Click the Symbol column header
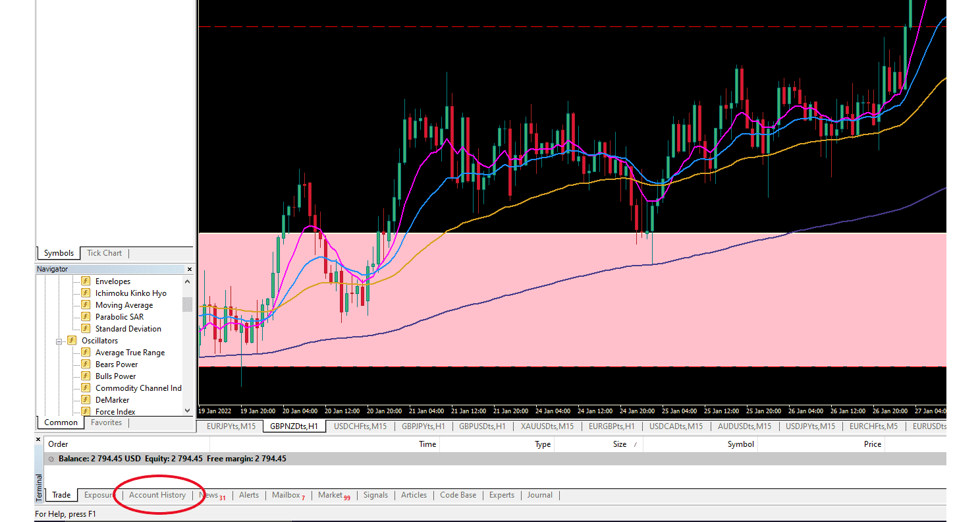Screen dimensions: 980x522 pyautogui.click(x=740, y=444)
